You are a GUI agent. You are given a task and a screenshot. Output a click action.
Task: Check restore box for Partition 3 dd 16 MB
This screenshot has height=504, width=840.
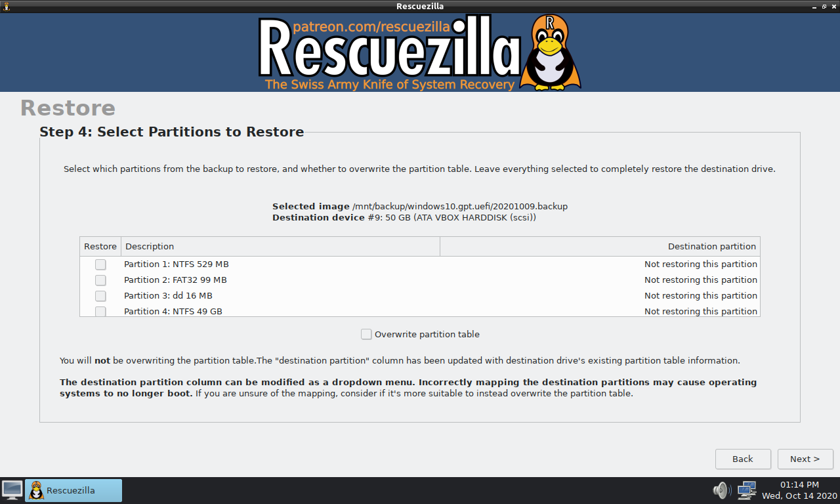coord(100,296)
